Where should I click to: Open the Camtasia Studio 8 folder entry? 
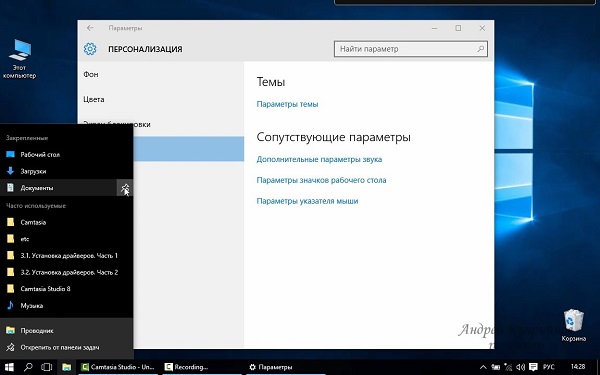pyautogui.click(x=67, y=289)
